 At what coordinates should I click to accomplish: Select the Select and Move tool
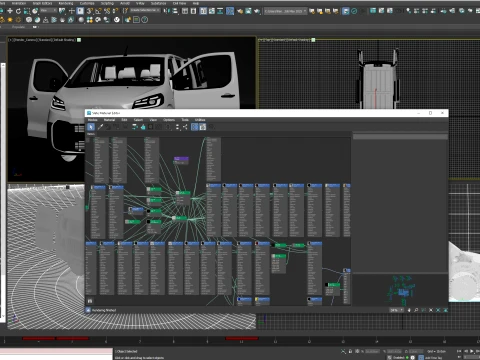point(10,11)
